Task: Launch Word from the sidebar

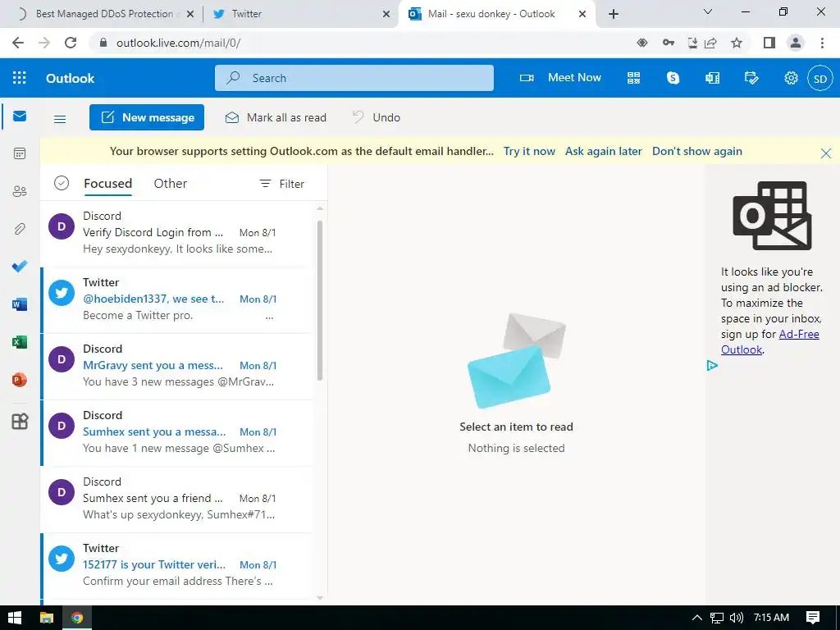Action: (x=20, y=304)
